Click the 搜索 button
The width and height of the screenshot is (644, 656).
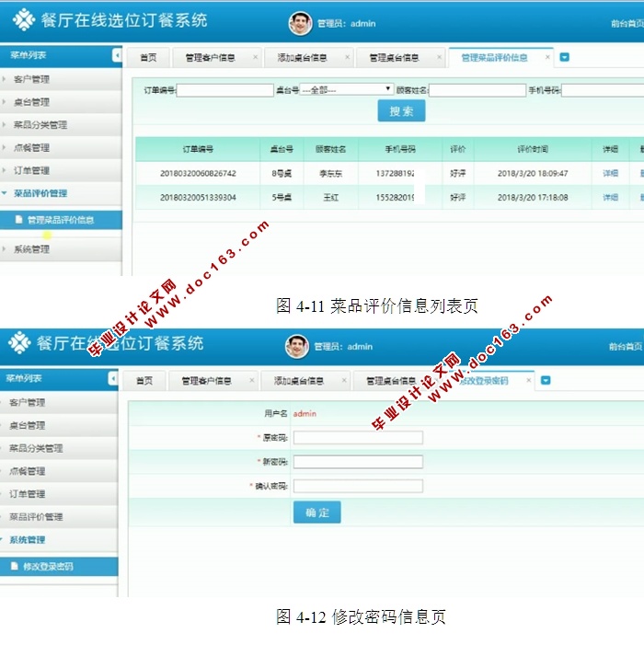click(x=401, y=111)
